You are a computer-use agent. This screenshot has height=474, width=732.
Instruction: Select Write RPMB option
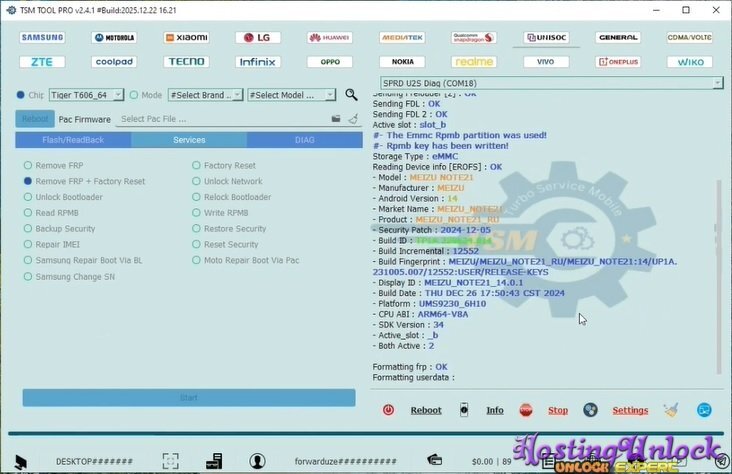click(220, 213)
